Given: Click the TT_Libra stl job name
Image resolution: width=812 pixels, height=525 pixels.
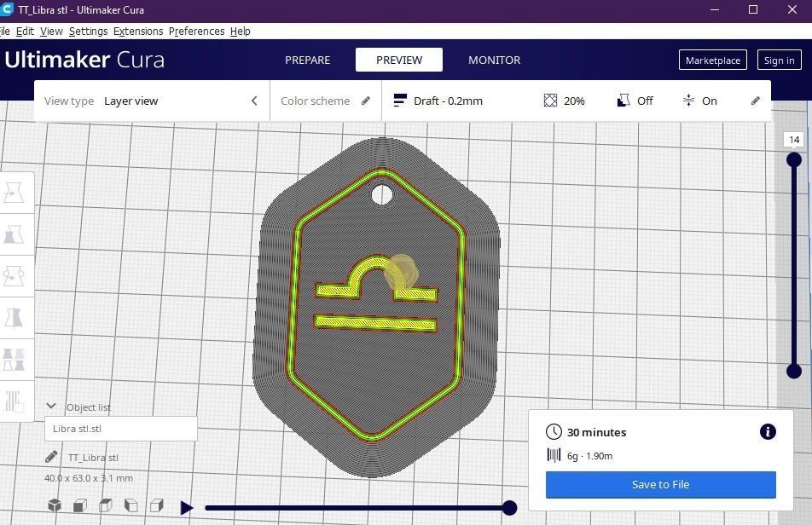Looking at the screenshot, I should (93, 457).
